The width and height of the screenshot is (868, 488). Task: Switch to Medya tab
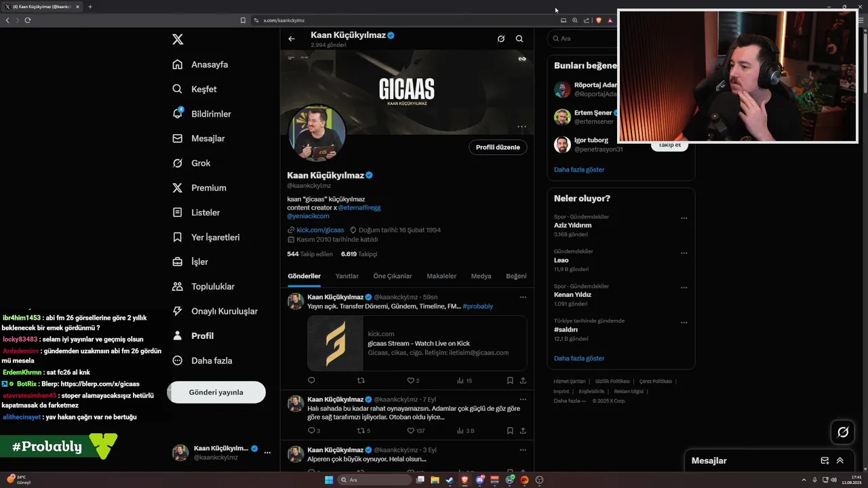click(x=481, y=276)
